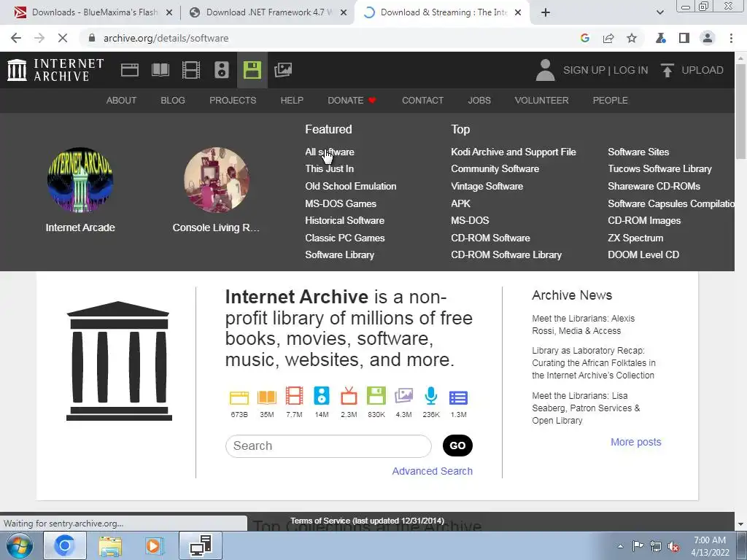The width and height of the screenshot is (747, 560).
Task: Click the microphone concerts 236K icon
Action: [x=430, y=396]
